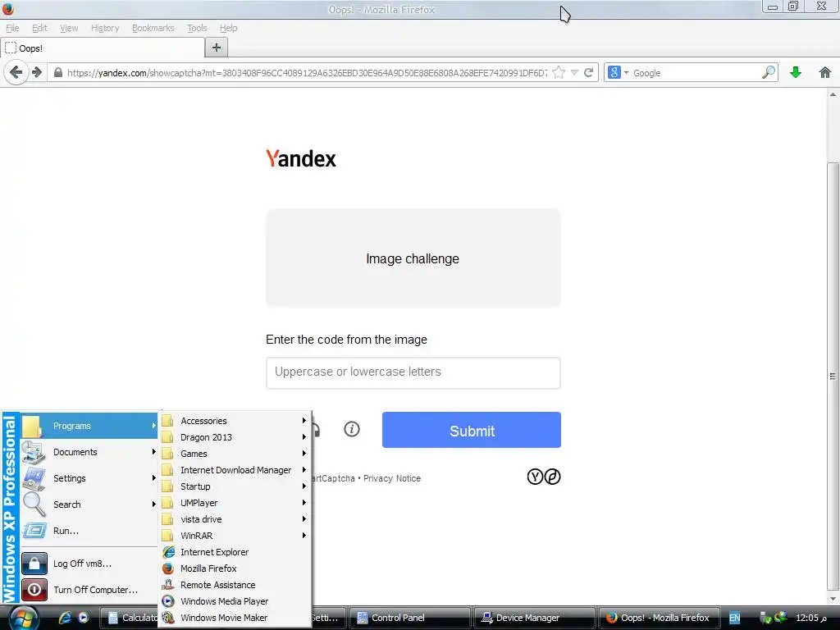
Task: Click the 12:05 taskbar clock
Action: point(811,619)
